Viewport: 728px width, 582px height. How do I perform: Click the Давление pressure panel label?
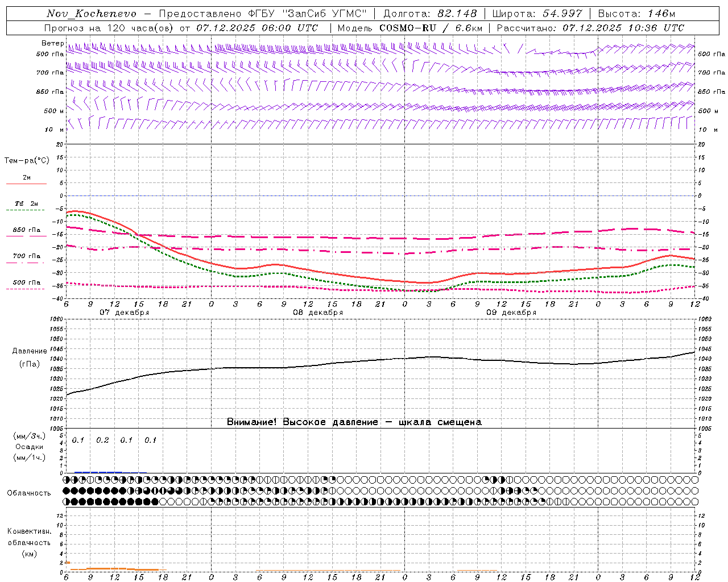click(29, 351)
